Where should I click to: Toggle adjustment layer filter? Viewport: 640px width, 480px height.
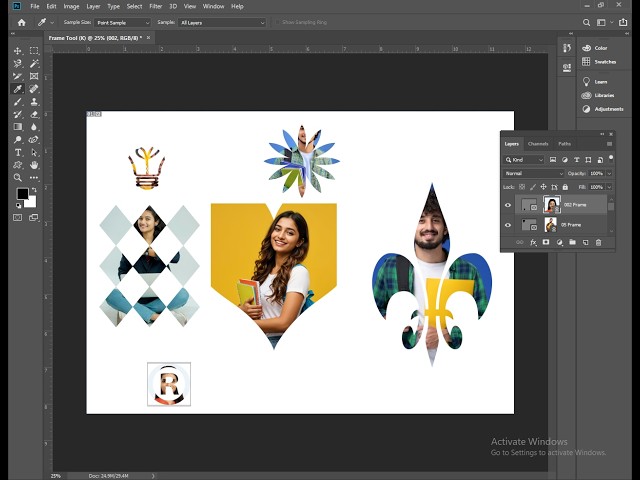[564, 160]
